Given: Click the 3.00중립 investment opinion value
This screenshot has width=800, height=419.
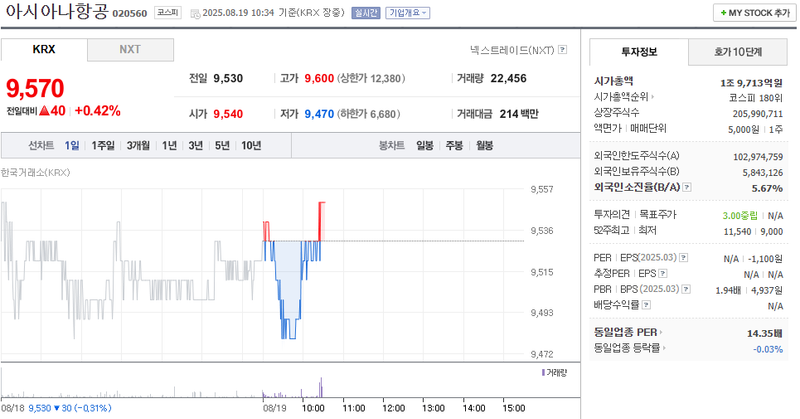Looking at the screenshot, I should pyautogui.click(x=740, y=216).
